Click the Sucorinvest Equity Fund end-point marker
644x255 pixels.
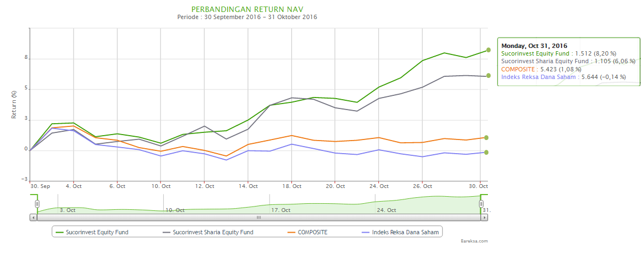click(488, 50)
